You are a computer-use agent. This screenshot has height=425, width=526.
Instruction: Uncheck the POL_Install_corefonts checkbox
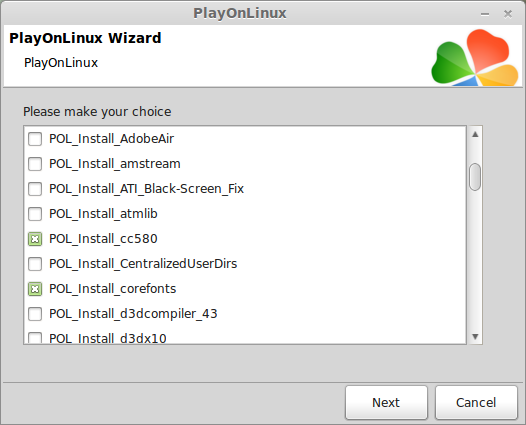pos(35,289)
